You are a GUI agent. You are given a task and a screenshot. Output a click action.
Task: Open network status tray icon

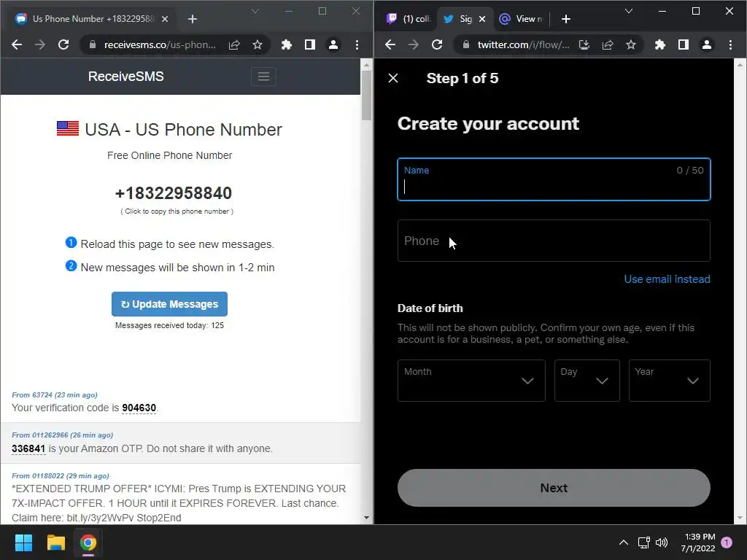[643, 542]
